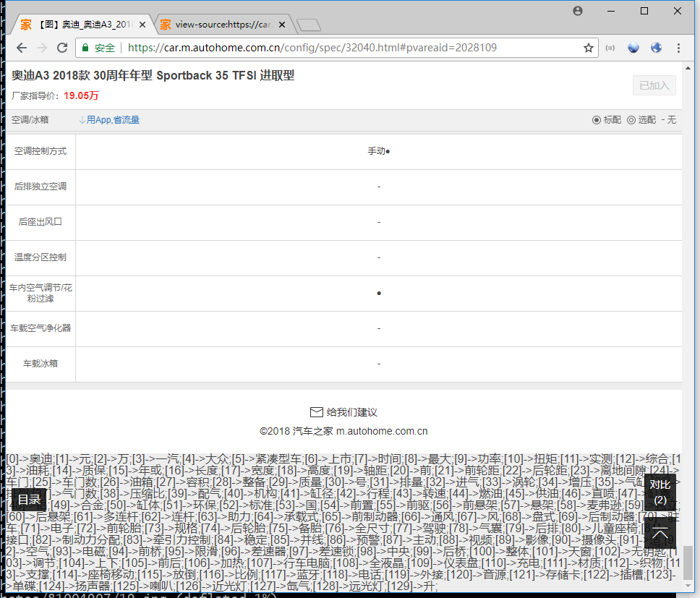This screenshot has height=598, width=700.
Task: Open the 用App,省流量 link
Action: [109, 120]
